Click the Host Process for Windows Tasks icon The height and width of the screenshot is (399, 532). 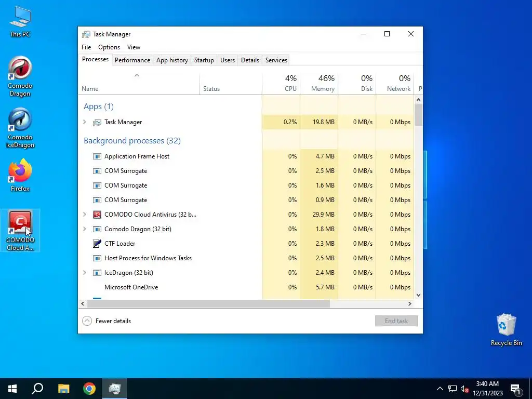click(x=97, y=258)
